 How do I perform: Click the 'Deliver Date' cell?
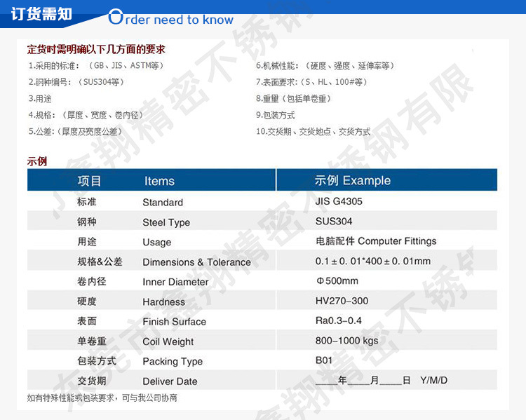click(x=170, y=381)
